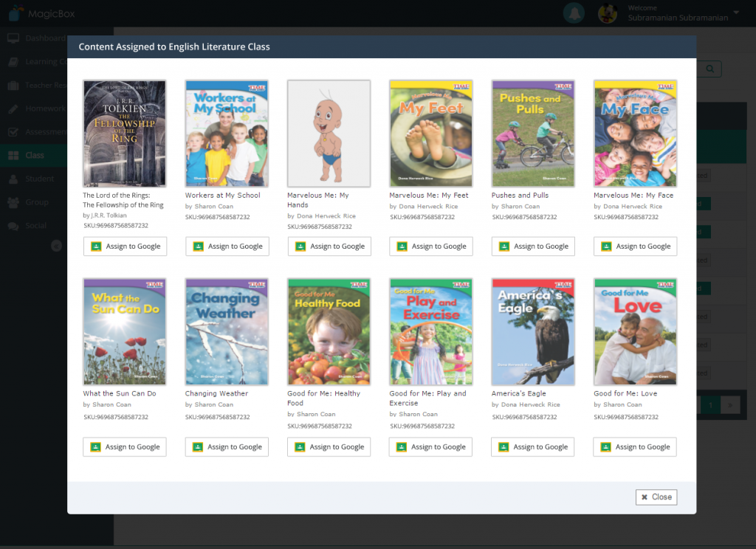Open notifications bell icon

[574, 13]
